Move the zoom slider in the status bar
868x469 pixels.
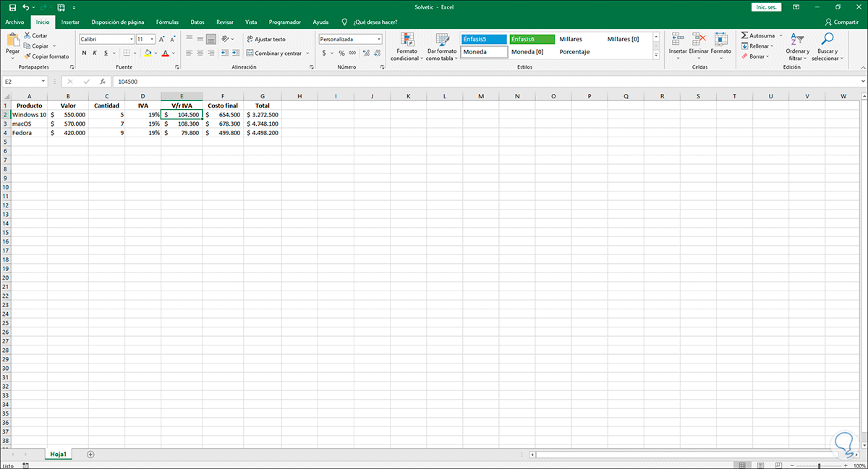(x=818, y=466)
